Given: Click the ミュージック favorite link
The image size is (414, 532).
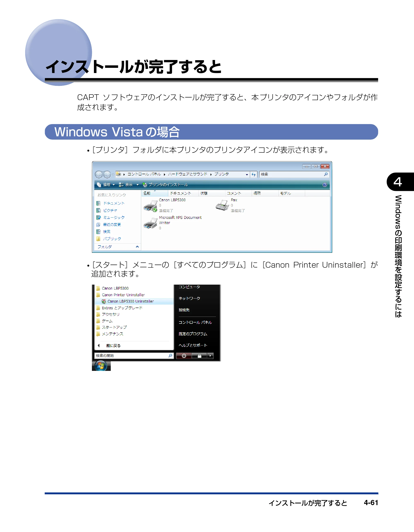Looking at the screenshot, I should tap(111, 217).
